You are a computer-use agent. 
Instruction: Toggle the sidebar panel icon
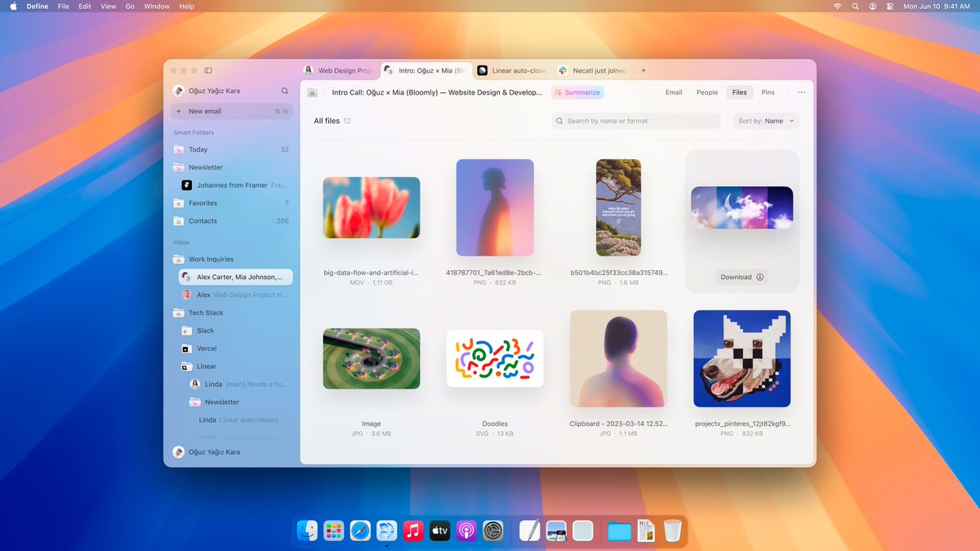(x=208, y=71)
